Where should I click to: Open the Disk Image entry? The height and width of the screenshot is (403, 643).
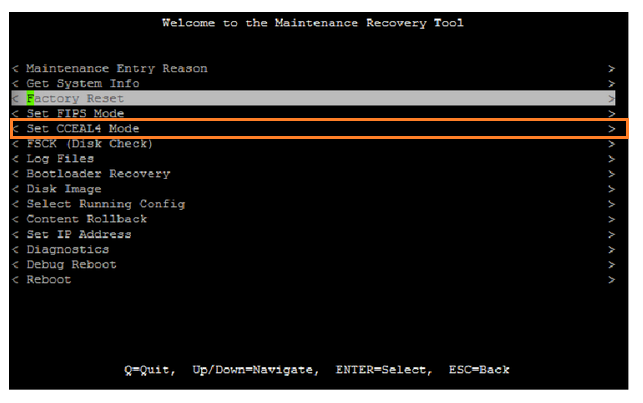coord(313,189)
